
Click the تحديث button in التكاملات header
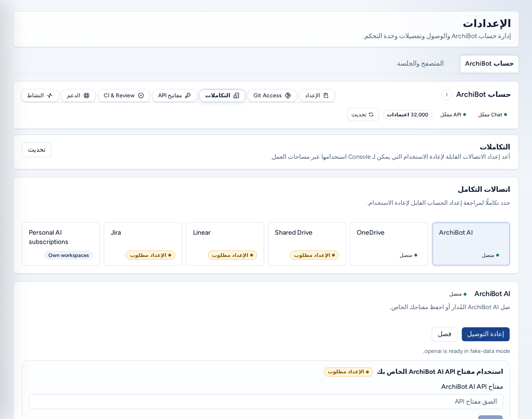pyautogui.click(x=37, y=150)
